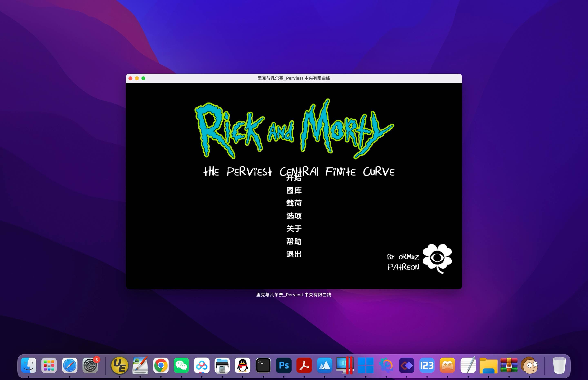The height and width of the screenshot is (380, 588).
Task: Open the orange game controller dock icon
Action: [448, 365]
